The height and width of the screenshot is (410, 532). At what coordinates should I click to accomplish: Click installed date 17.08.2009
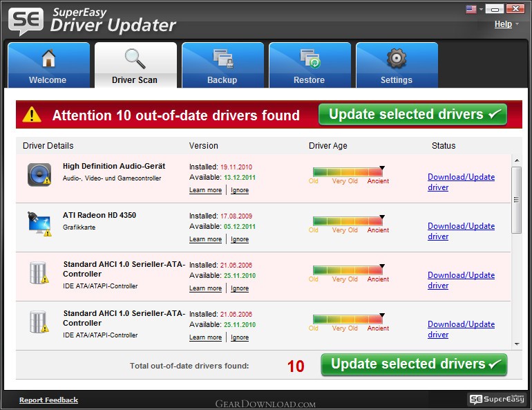click(236, 216)
